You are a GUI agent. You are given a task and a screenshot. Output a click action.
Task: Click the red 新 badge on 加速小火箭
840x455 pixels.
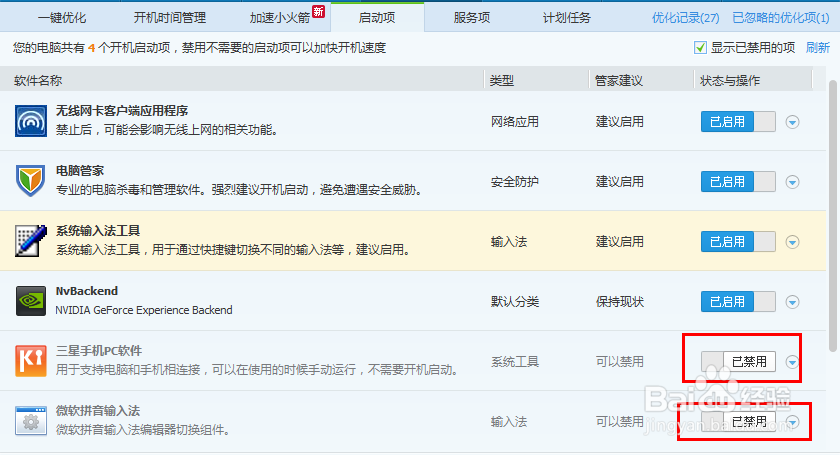pos(319,11)
